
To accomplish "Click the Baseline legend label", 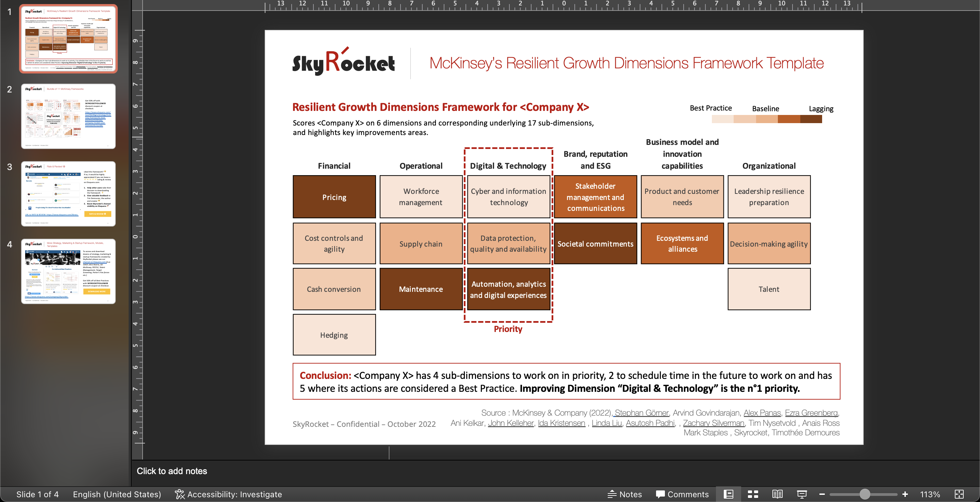I will tap(765, 108).
